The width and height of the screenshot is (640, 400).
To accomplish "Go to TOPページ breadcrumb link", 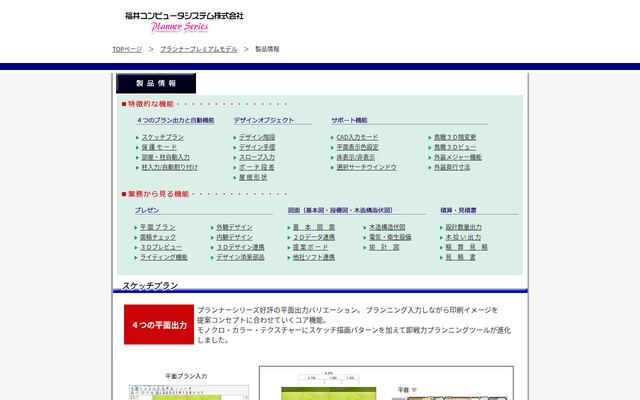I will click(127, 49).
